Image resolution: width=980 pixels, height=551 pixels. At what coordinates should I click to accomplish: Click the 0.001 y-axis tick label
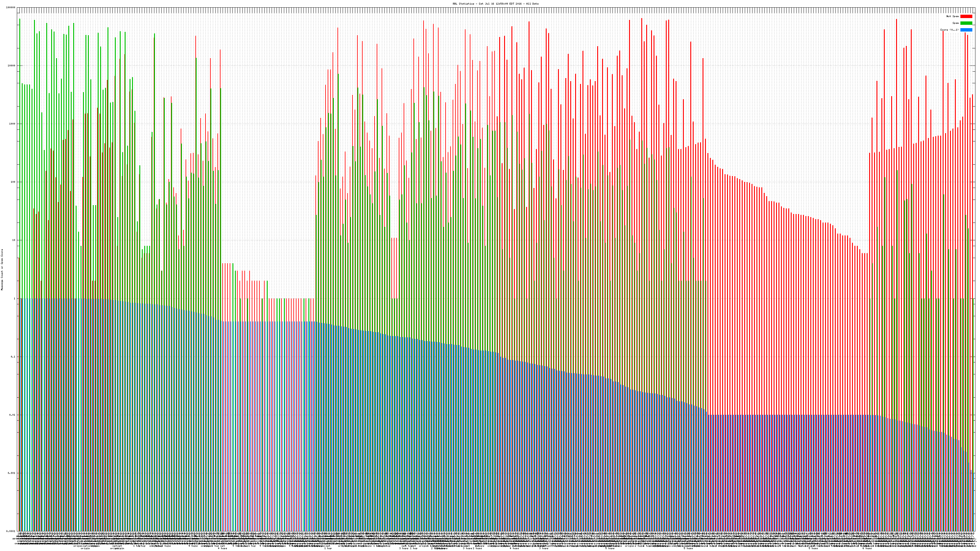click(11, 473)
